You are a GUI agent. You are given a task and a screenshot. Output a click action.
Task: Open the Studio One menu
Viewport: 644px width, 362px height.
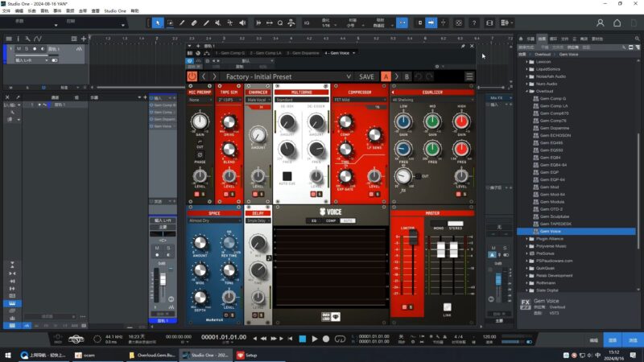tap(118, 11)
